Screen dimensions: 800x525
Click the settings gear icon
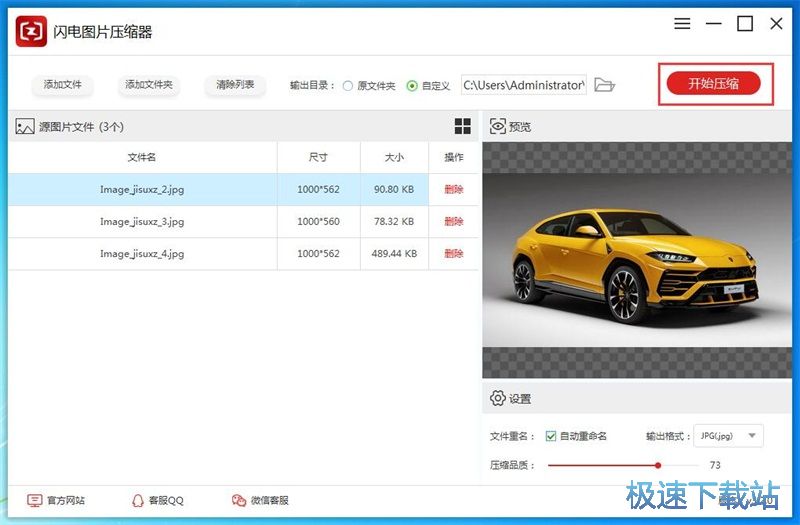click(497, 398)
